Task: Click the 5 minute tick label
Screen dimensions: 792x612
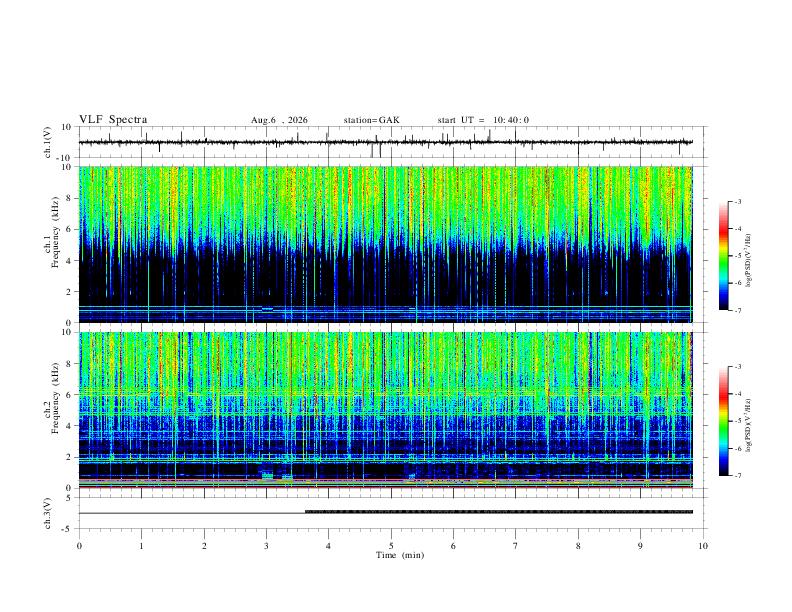Action: tap(391, 546)
